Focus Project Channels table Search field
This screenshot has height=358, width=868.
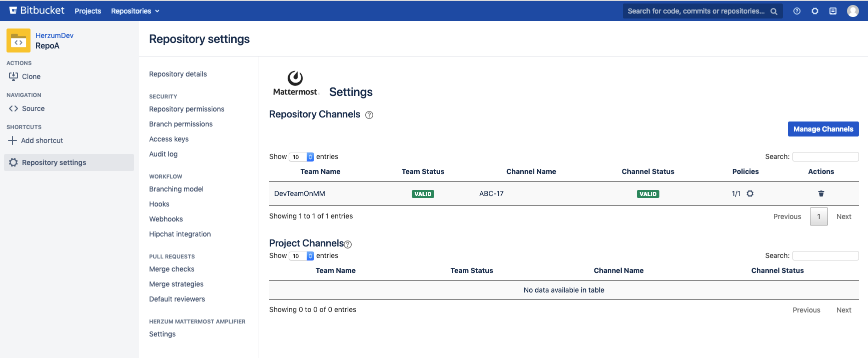825,255
